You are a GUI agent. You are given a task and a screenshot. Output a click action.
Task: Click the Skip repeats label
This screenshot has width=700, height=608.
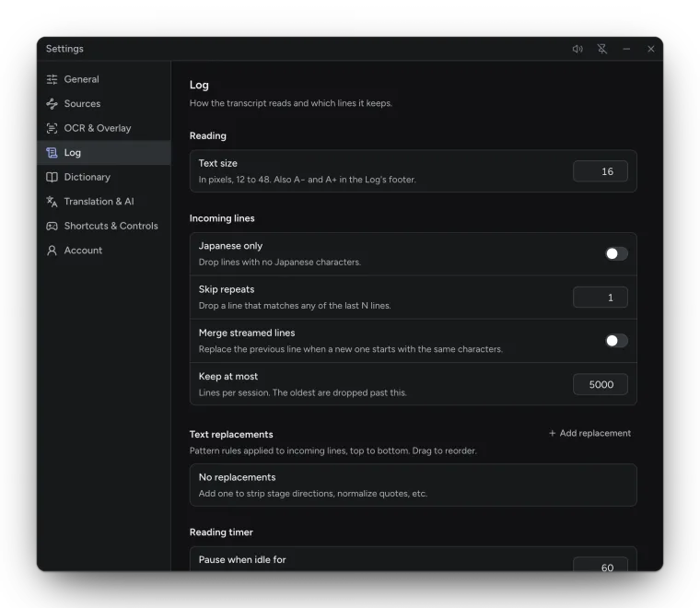coord(227,289)
